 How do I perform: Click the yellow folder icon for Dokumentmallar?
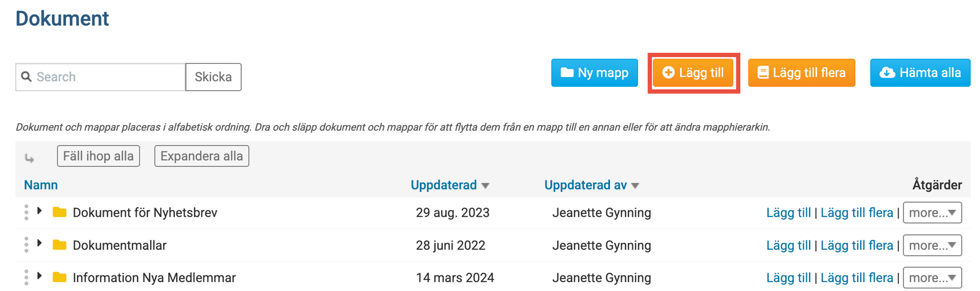(59, 245)
